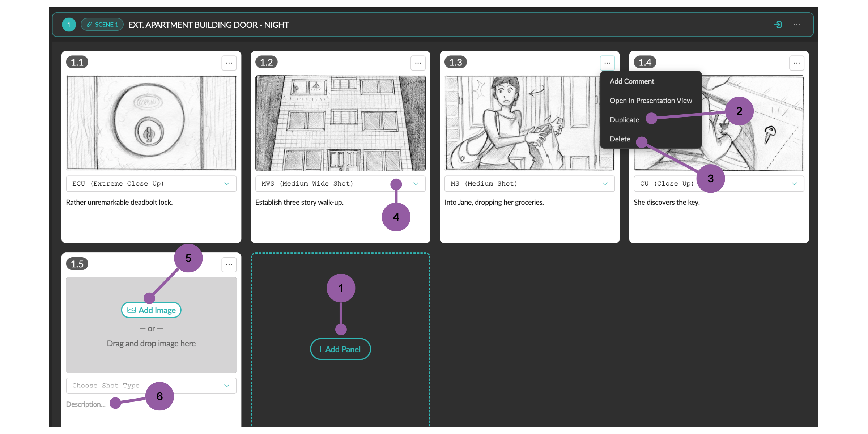Click the text Establish three story walk-up.
The height and width of the screenshot is (434, 868).
coord(299,203)
